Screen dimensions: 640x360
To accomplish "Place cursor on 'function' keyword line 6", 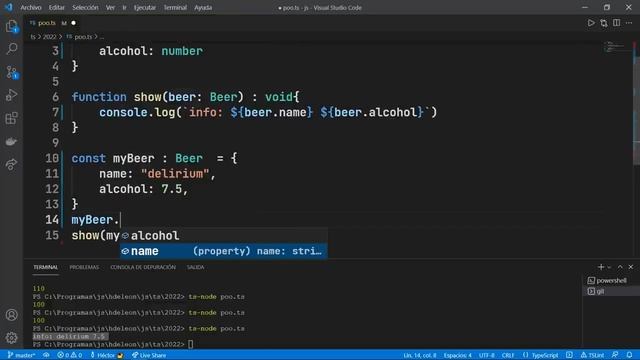I will (99, 97).
